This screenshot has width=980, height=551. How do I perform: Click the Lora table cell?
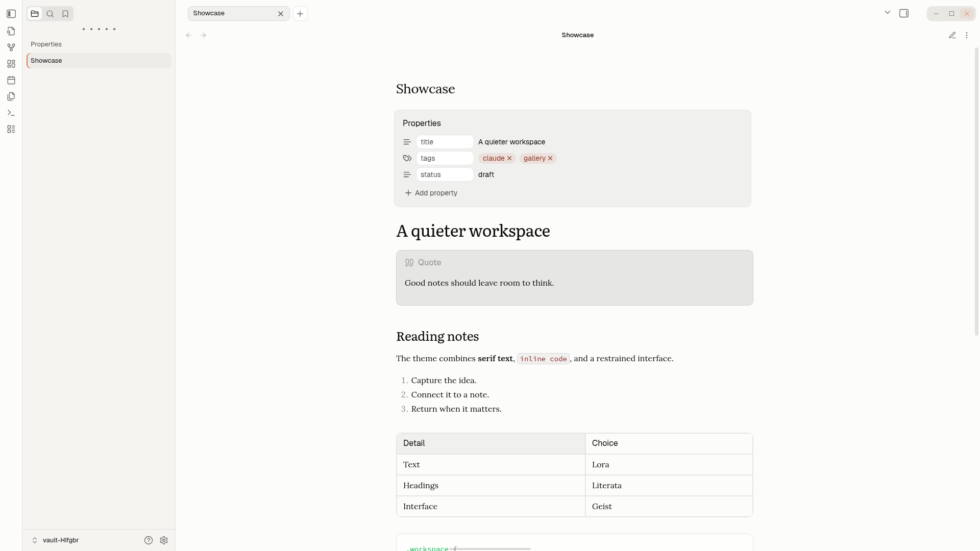tap(669, 465)
